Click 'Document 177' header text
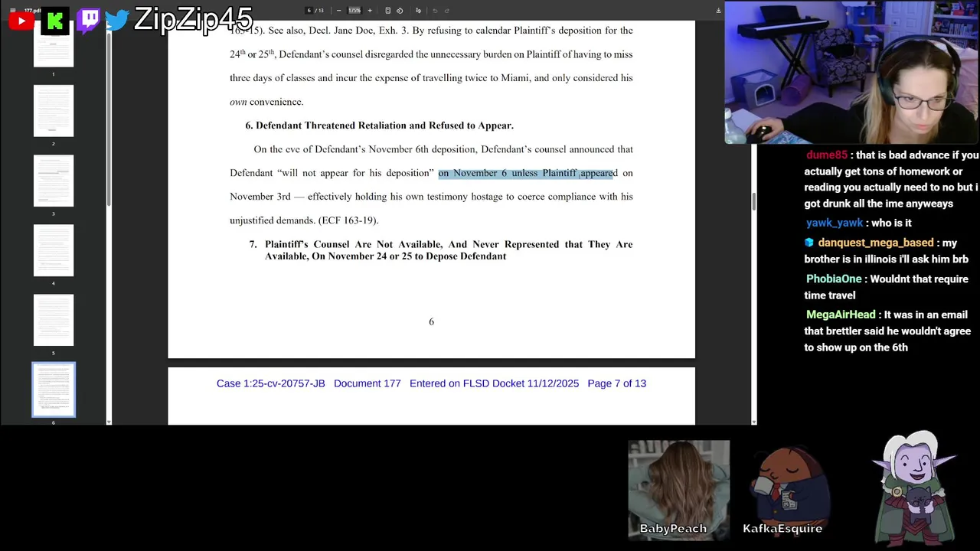Viewport: 980px width, 551px height. (367, 383)
